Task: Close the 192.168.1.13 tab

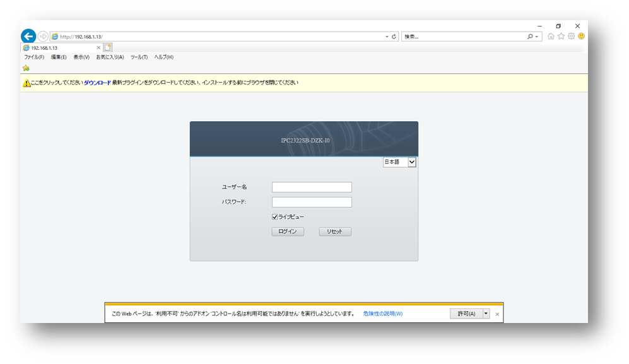Action: point(98,48)
